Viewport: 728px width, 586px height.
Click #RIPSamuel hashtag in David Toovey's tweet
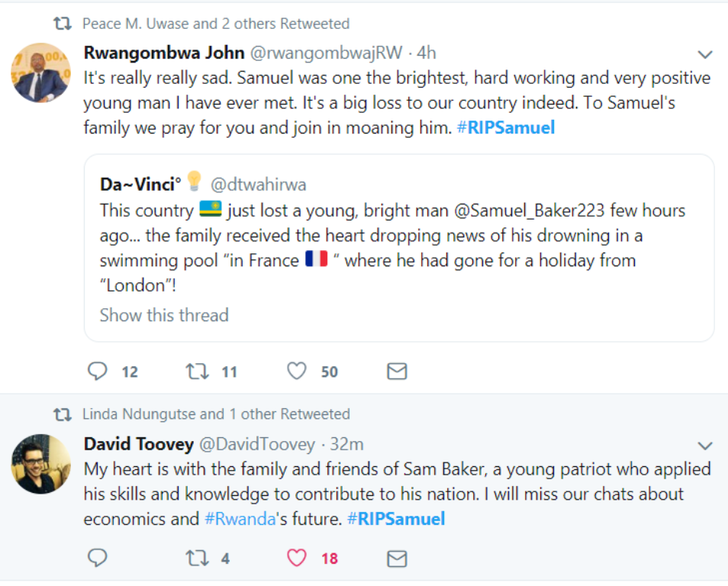tap(396, 519)
